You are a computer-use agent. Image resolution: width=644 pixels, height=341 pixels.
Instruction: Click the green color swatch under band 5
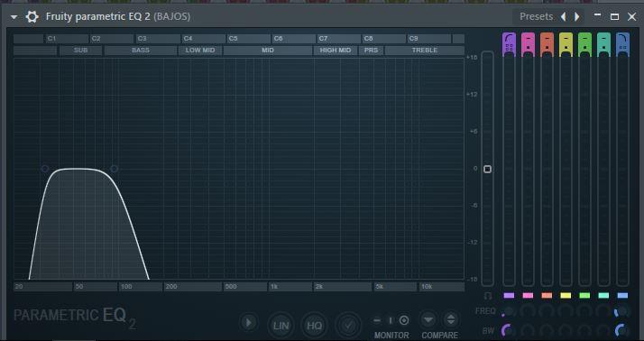tap(584, 295)
